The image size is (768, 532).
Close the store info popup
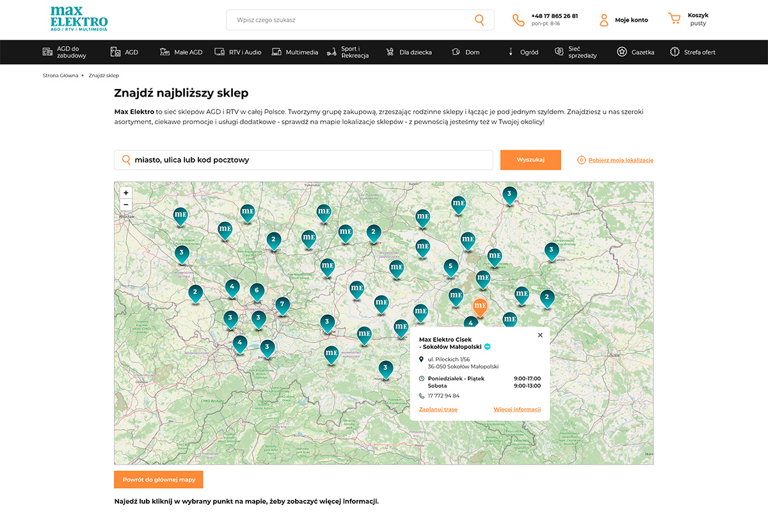click(540, 335)
